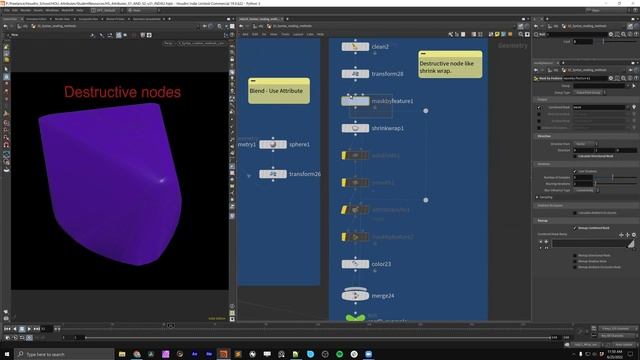Viewport: 640px width, 360px height.
Task: Select the shrinkwrap1 node
Action: 355,128
